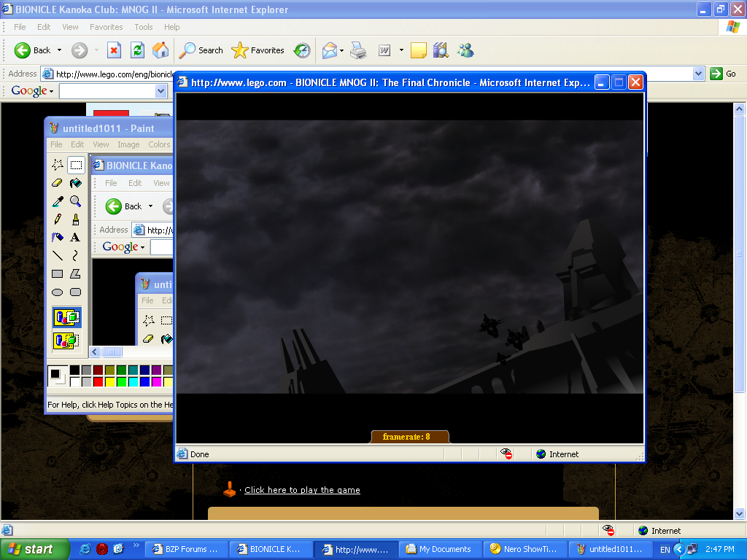This screenshot has width=747, height=560.
Task: Select the Polygon tool in Paint
Action: [76, 274]
